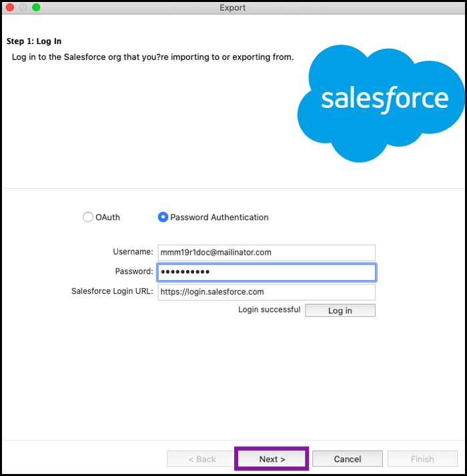Click the < Back button
The height and width of the screenshot is (476, 467).
(x=201, y=459)
